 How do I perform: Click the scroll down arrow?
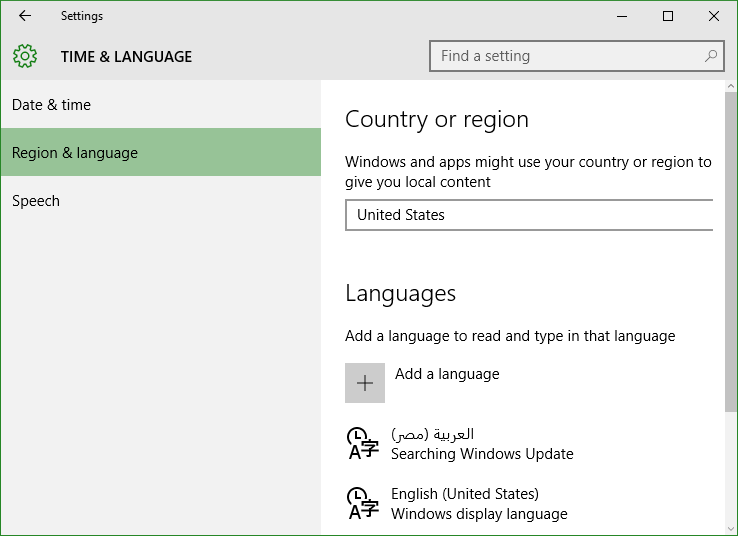730,529
